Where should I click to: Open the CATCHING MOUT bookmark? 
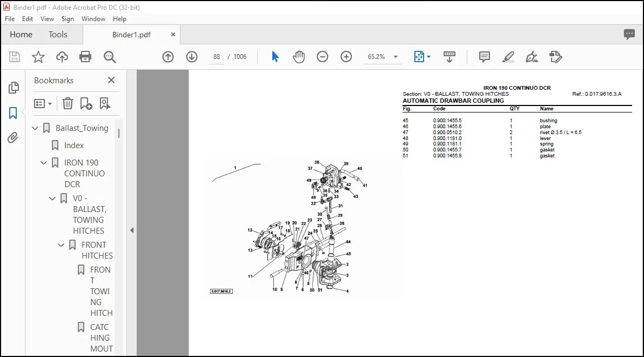[100, 338]
